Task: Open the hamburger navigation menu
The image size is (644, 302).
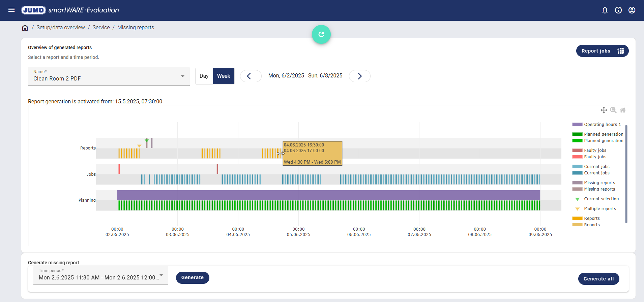Action: (x=11, y=10)
